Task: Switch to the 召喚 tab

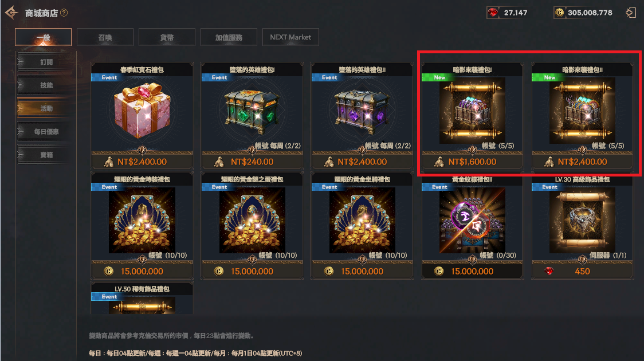Action: click(105, 37)
